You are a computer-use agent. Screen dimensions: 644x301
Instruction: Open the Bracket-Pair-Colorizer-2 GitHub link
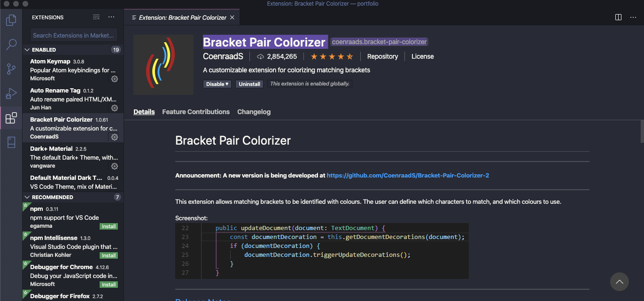click(x=408, y=175)
